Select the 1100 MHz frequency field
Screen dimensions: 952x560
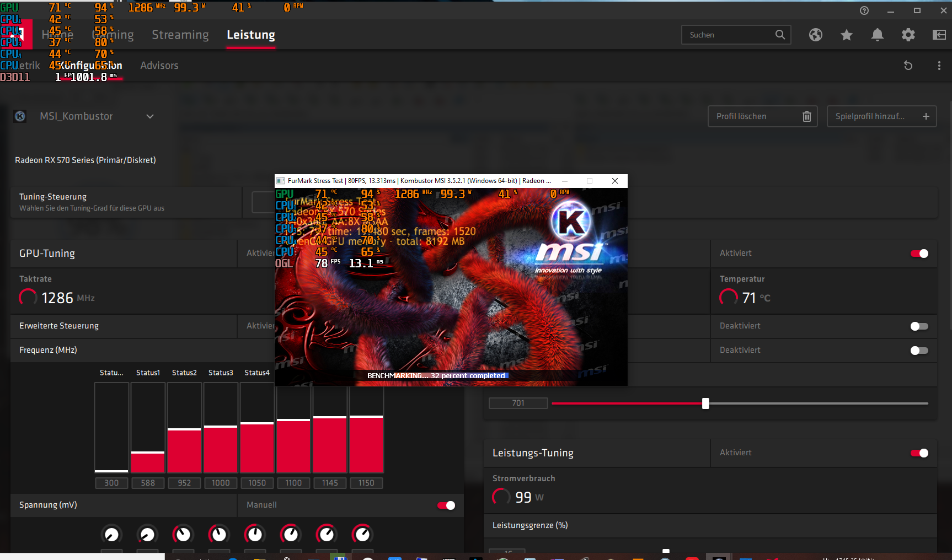pos(293,483)
